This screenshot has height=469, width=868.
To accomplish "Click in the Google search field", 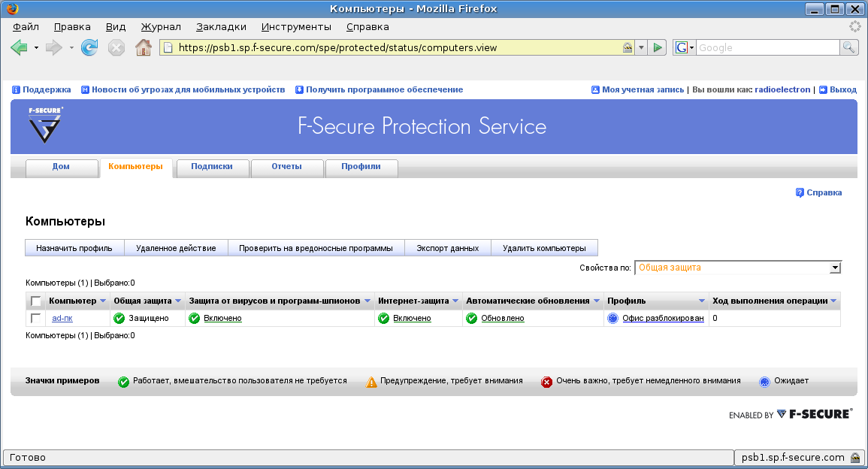I will (x=768, y=47).
